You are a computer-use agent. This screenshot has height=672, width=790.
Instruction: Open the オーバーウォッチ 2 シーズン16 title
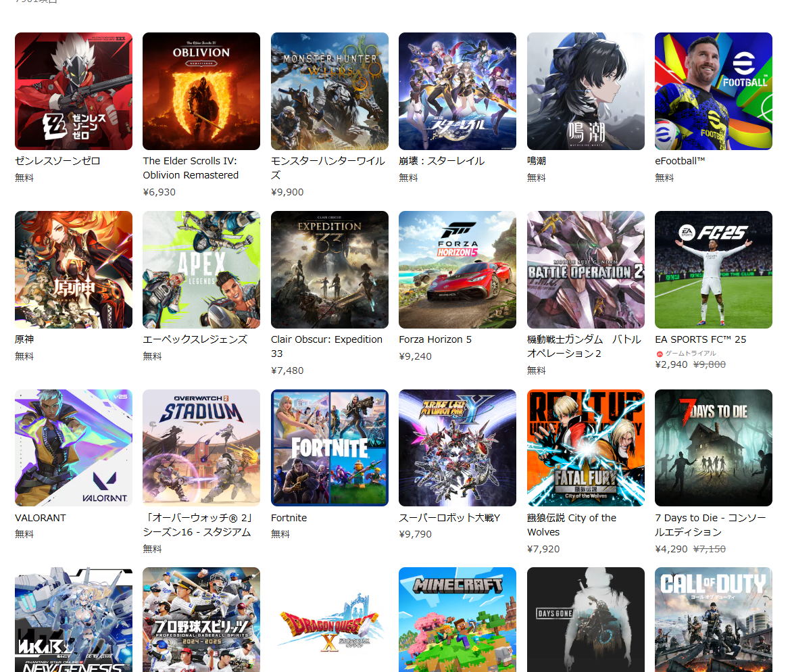click(197, 525)
